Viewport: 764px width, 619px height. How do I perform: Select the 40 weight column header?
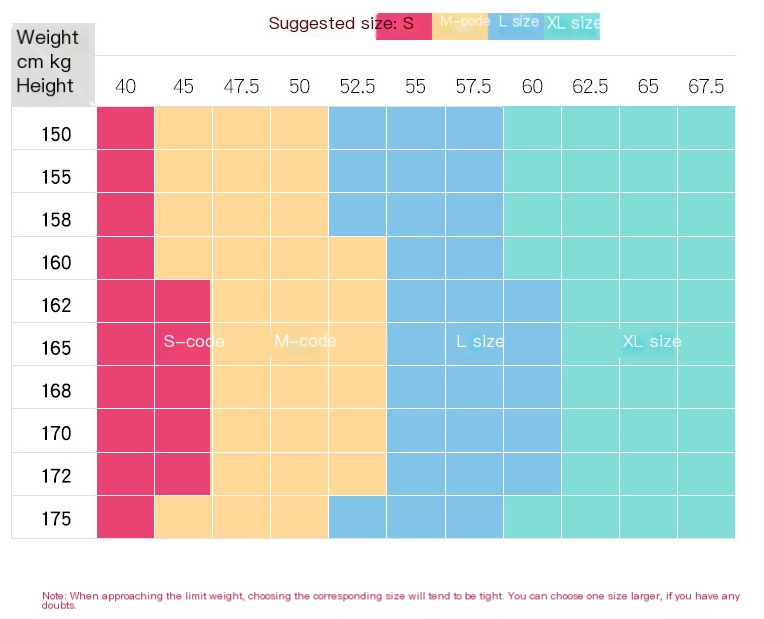125,86
